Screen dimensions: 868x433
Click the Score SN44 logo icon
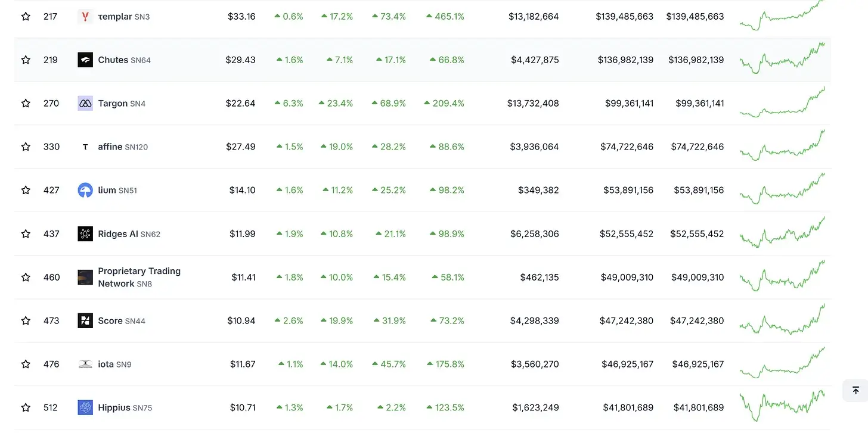pyautogui.click(x=85, y=321)
